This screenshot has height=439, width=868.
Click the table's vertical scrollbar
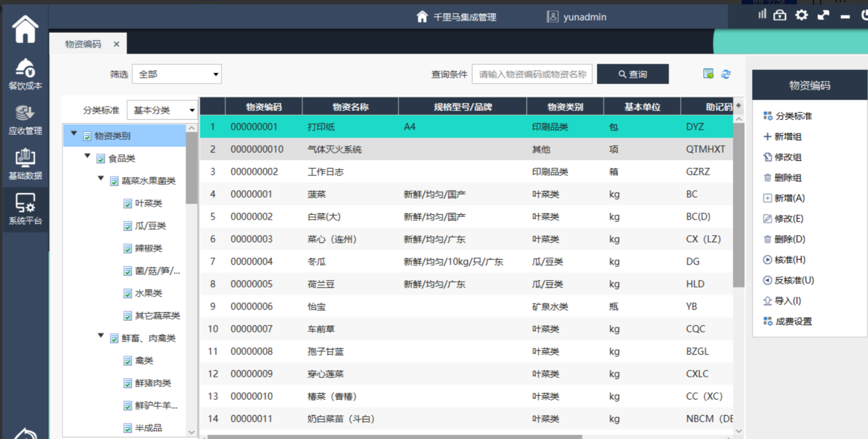coord(738,205)
